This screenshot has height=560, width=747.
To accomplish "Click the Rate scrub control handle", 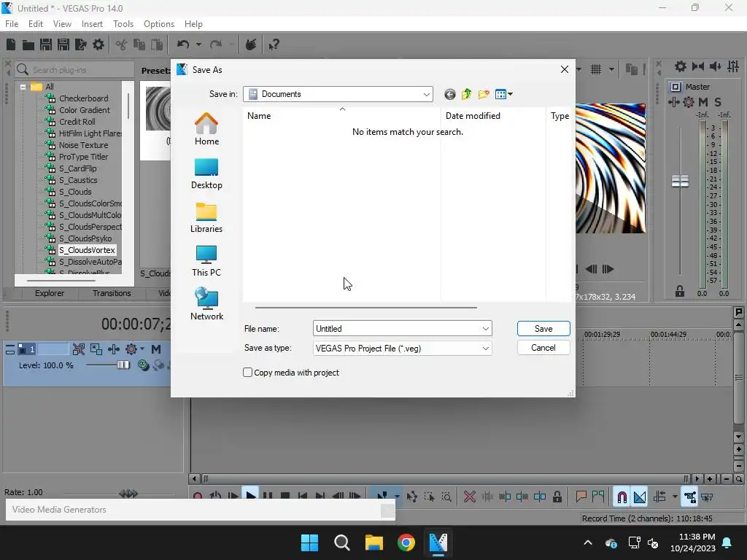I will click(x=128, y=494).
